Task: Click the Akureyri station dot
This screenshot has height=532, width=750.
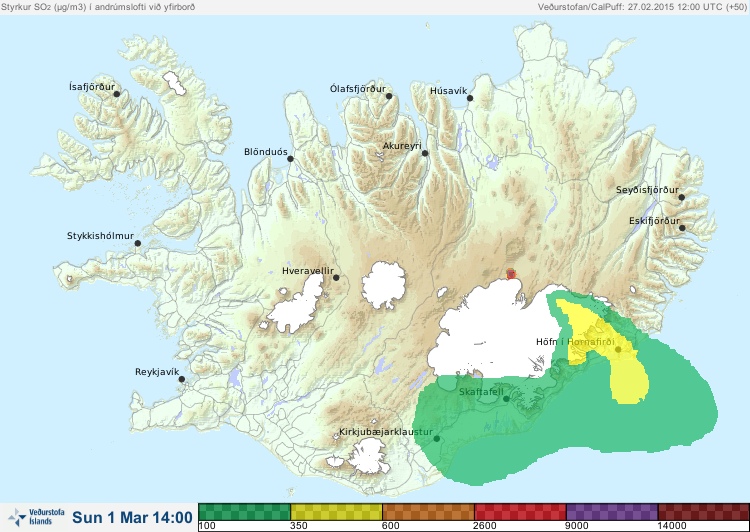Action: 425,153
